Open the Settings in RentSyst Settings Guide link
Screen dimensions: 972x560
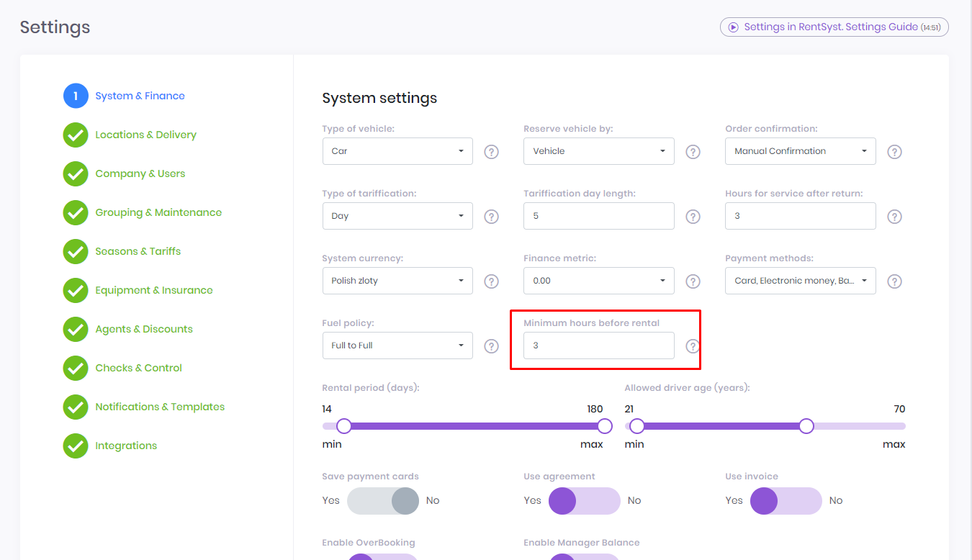click(x=834, y=27)
